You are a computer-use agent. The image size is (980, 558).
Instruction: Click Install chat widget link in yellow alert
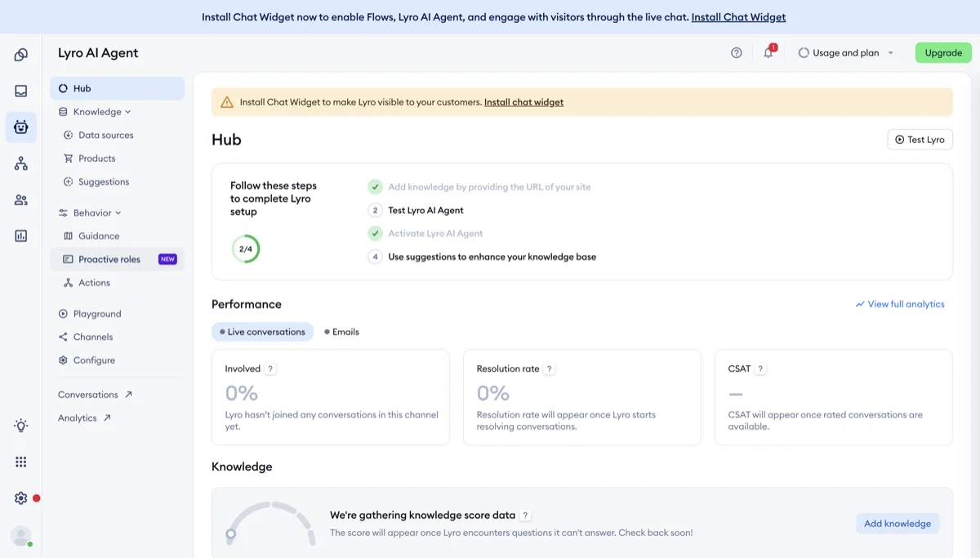pos(523,102)
